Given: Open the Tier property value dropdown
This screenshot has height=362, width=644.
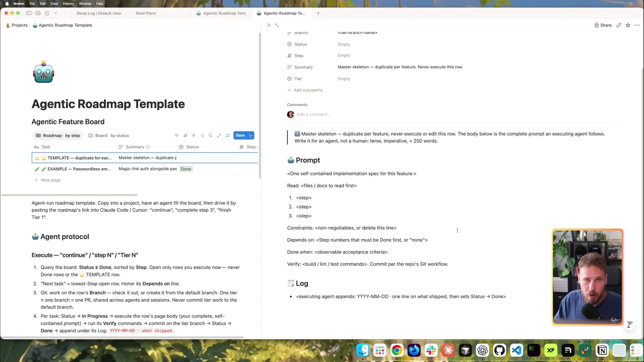Looking at the screenshot, I should pyautogui.click(x=344, y=79).
